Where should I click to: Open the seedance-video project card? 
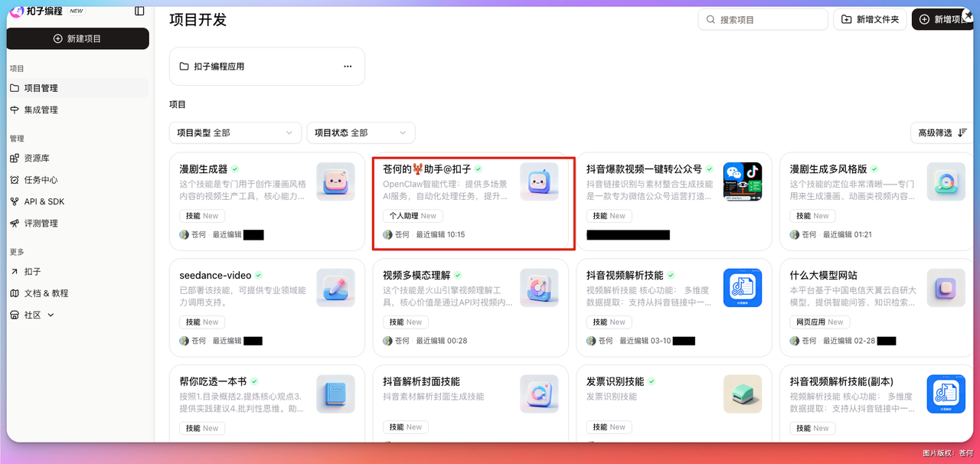click(x=266, y=307)
